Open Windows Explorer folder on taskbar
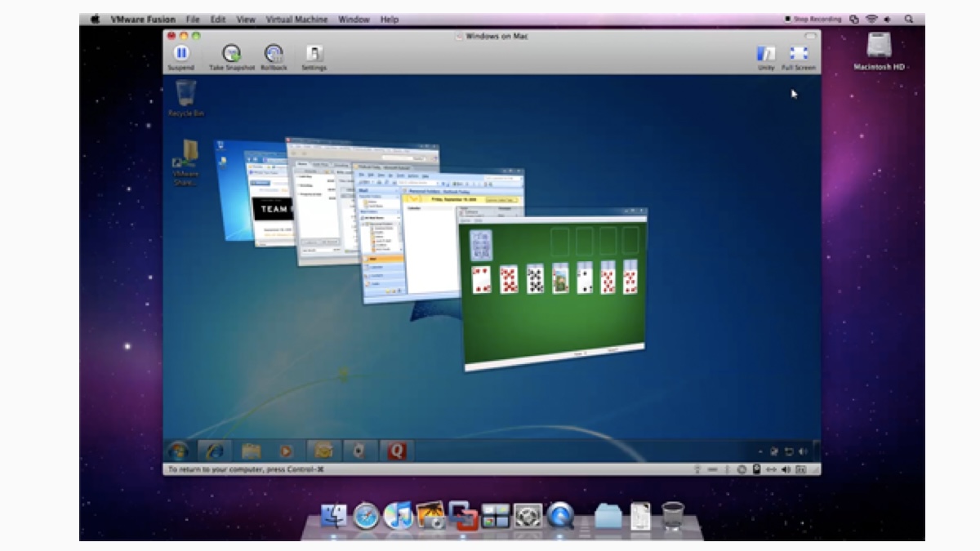Image resolution: width=980 pixels, height=551 pixels. [251, 451]
